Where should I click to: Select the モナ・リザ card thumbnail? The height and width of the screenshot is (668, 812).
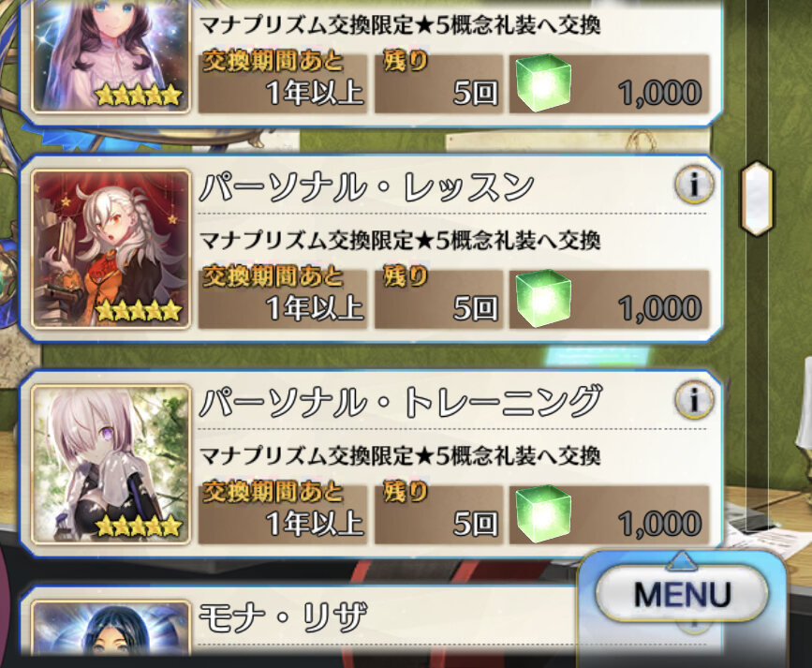111,628
